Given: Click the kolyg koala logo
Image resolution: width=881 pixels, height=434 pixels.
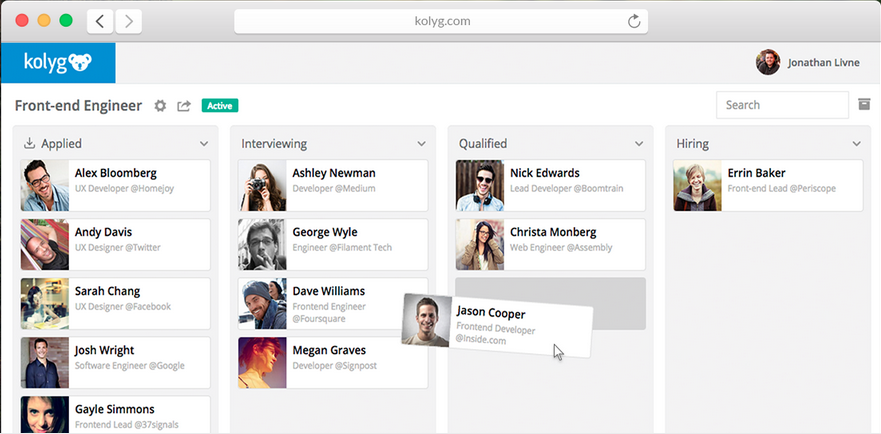Looking at the screenshot, I should (x=58, y=62).
